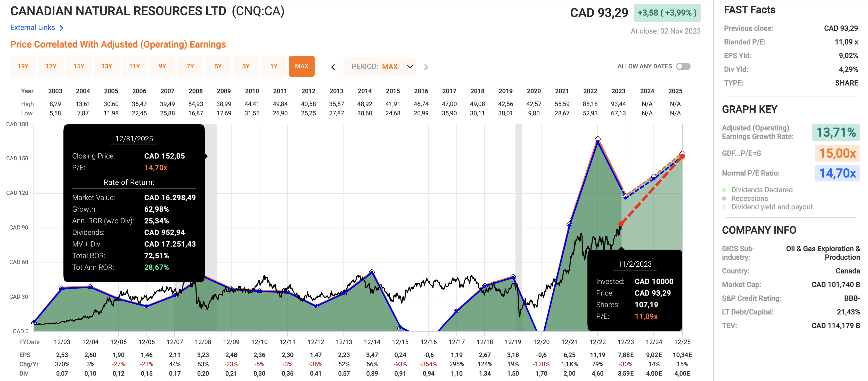The height and width of the screenshot is (381, 868).
Task: Click the 2020 low value 9,80
Action: pyautogui.click(x=534, y=113)
